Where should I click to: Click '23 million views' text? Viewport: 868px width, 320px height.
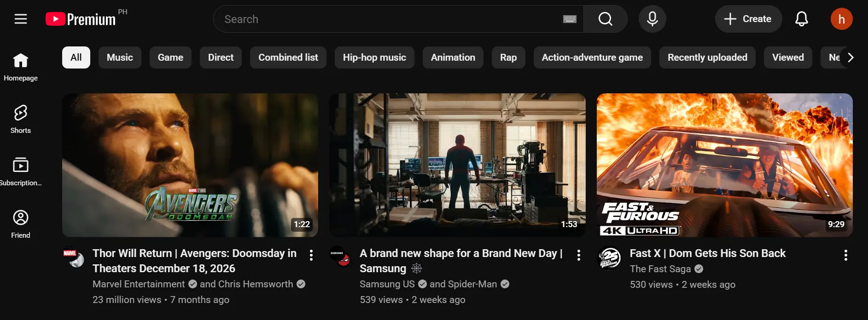(127, 300)
